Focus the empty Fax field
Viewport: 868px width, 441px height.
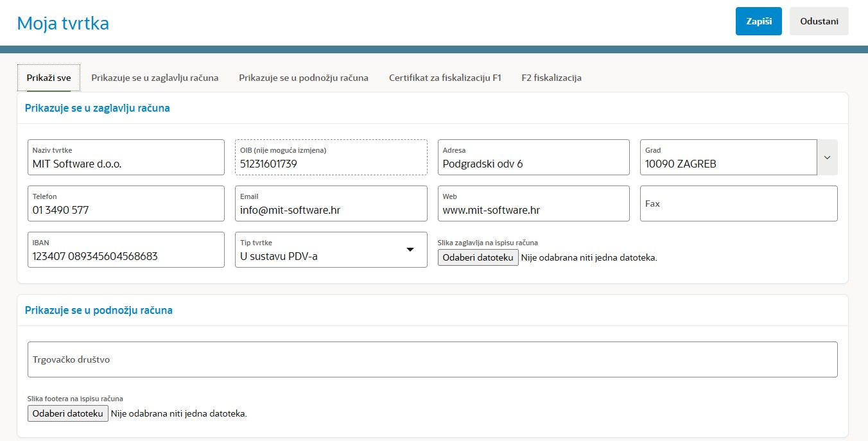coord(738,203)
